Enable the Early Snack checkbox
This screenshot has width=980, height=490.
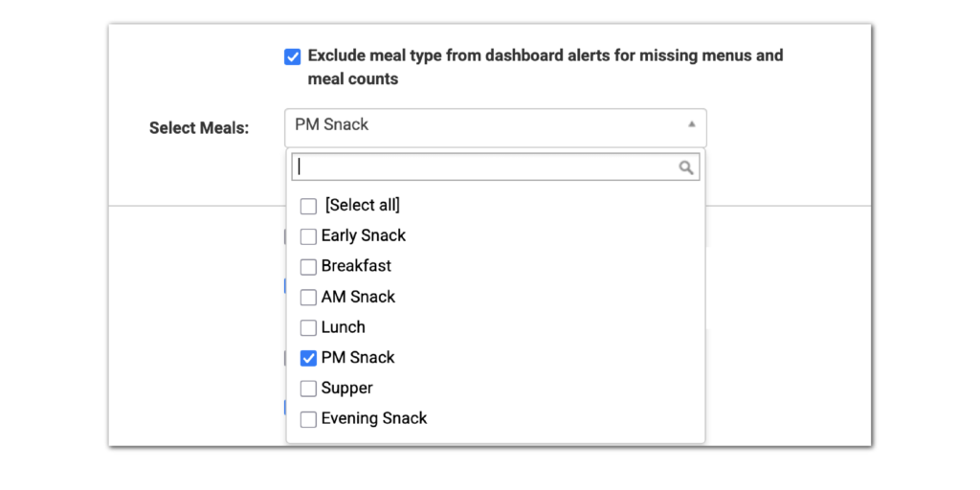(308, 236)
